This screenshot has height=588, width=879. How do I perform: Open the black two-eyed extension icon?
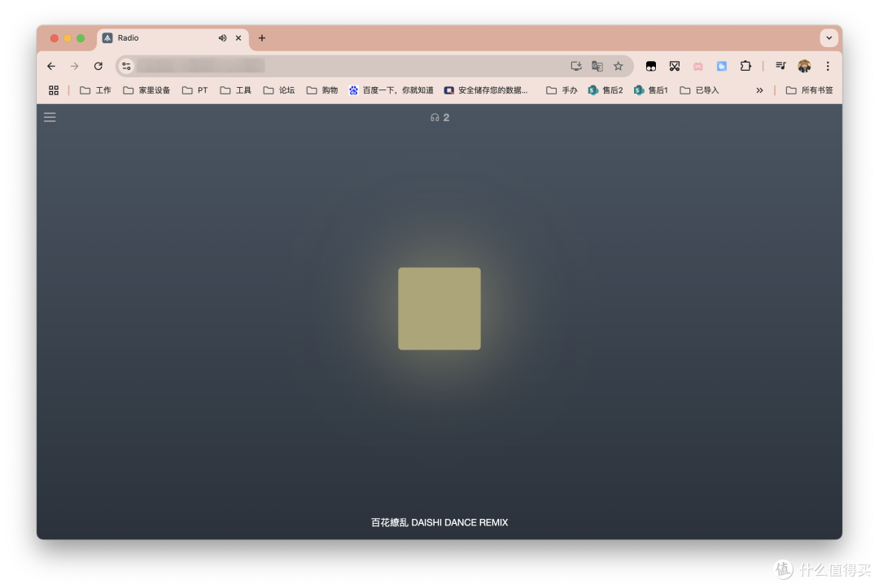tap(651, 66)
